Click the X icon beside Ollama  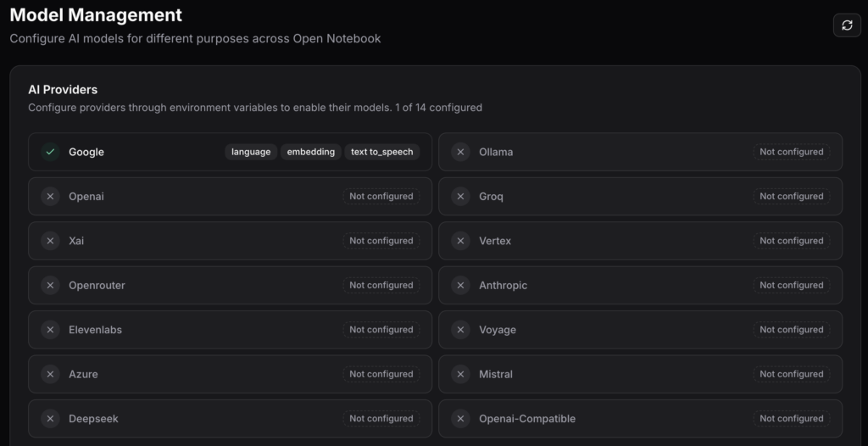click(460, 152)
